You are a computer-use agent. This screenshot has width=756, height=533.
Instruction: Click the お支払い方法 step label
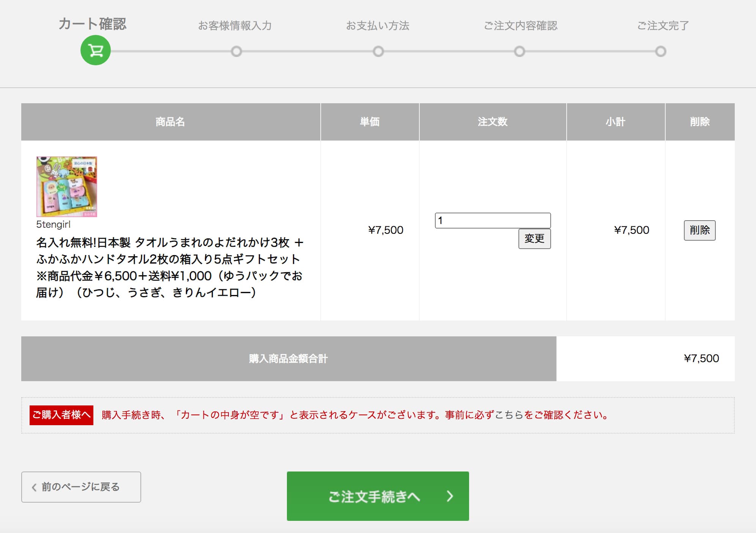[x=377, y=26]
